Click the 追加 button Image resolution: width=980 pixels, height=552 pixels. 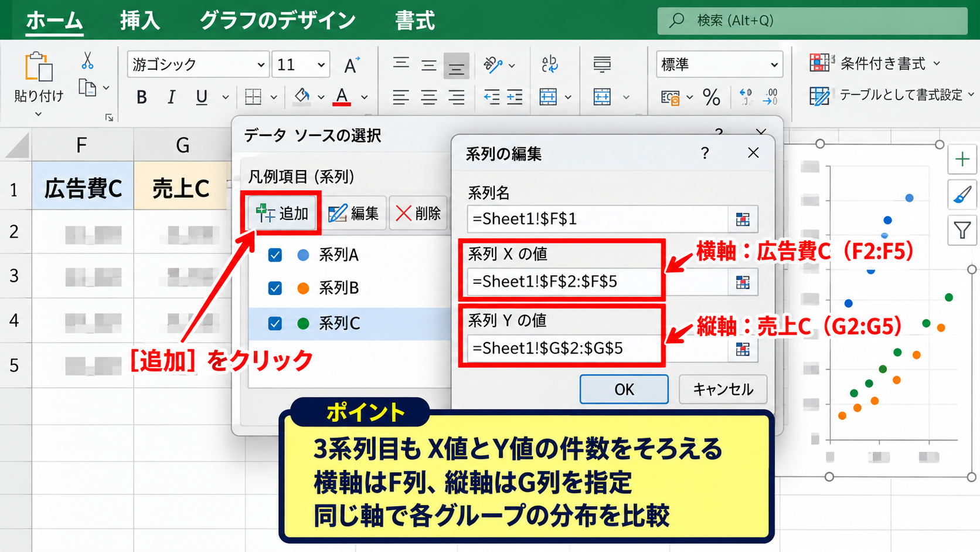click(282, 214)
